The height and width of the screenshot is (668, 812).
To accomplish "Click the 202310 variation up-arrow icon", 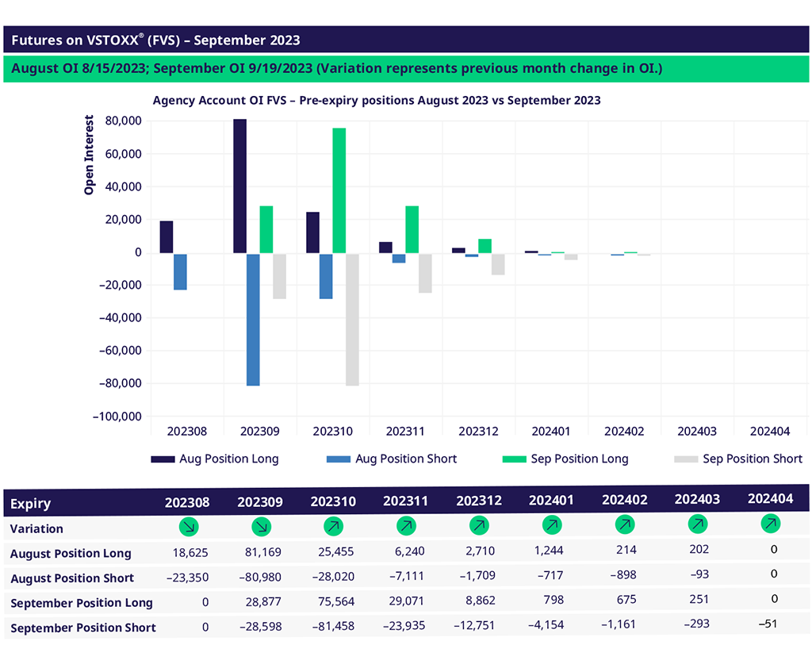I will [334, 527].
